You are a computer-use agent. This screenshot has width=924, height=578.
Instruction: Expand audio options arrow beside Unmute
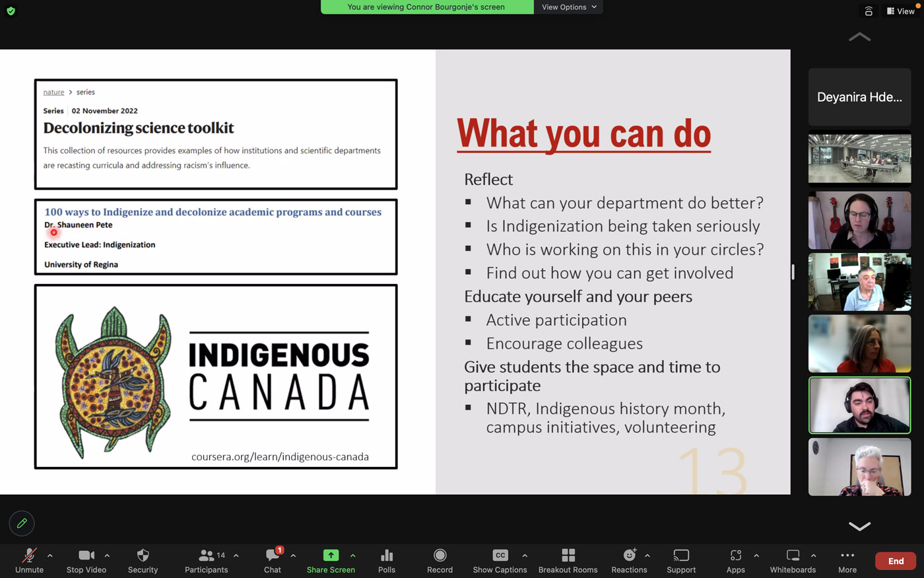50,556
